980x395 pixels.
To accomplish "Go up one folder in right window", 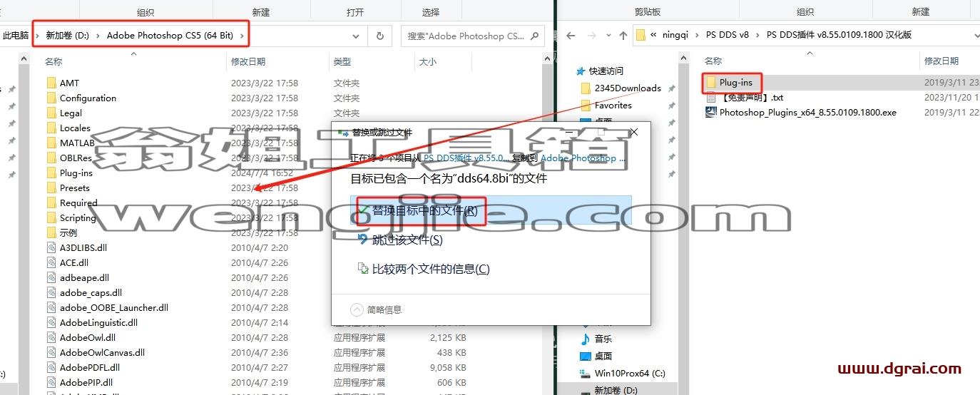I will (623, 35).
